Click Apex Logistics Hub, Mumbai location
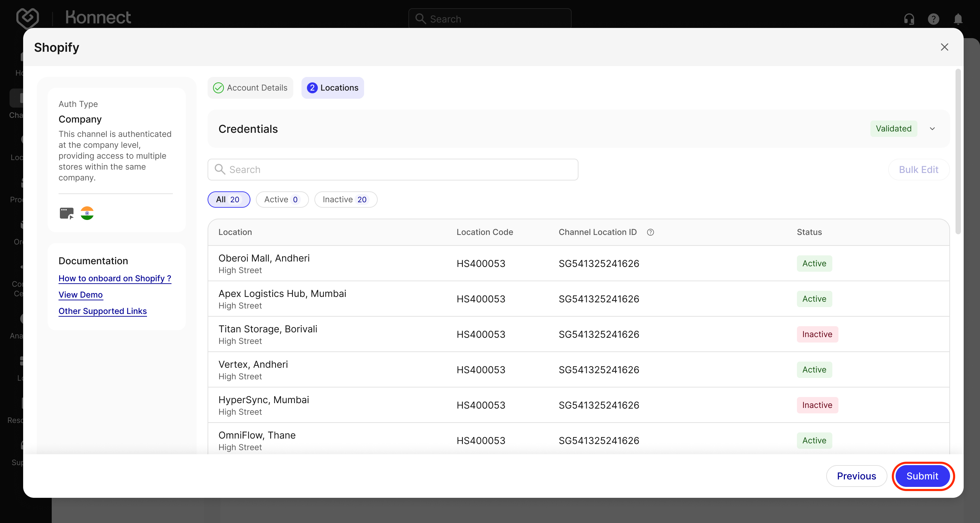The height and width of the screenshot is (523, 980). 282,294
